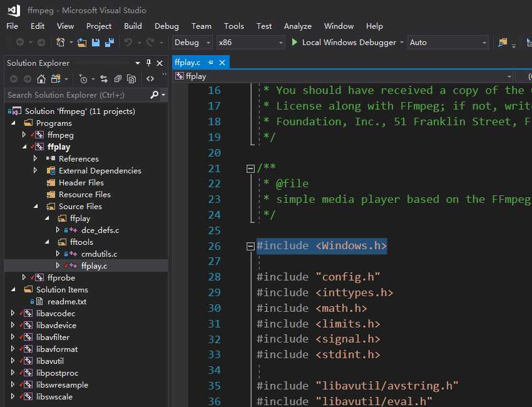This screenshot has height=407, width=532.
Task: Click the Solution Explorer Back arrow icon
Action: click(x=14, y=79)
